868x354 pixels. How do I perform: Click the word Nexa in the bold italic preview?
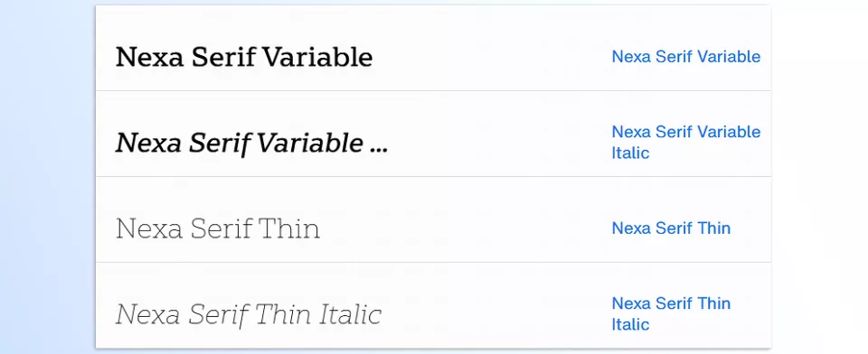pos(148,143)
